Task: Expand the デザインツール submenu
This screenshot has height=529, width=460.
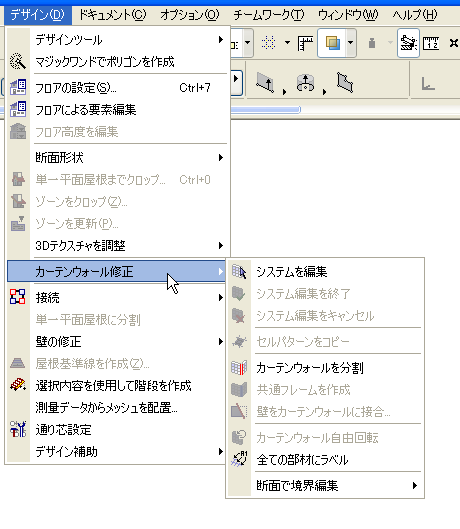Action: 221,40
